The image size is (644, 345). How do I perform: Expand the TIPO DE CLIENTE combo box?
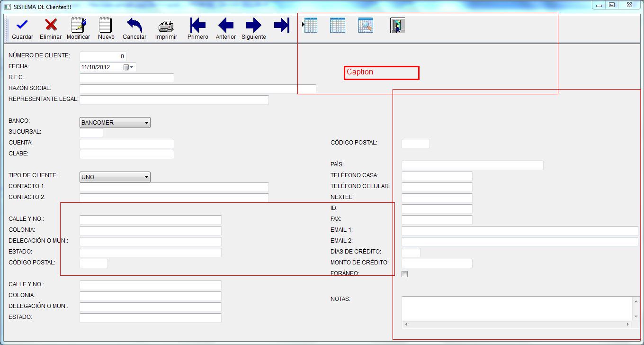click(146, 177)
